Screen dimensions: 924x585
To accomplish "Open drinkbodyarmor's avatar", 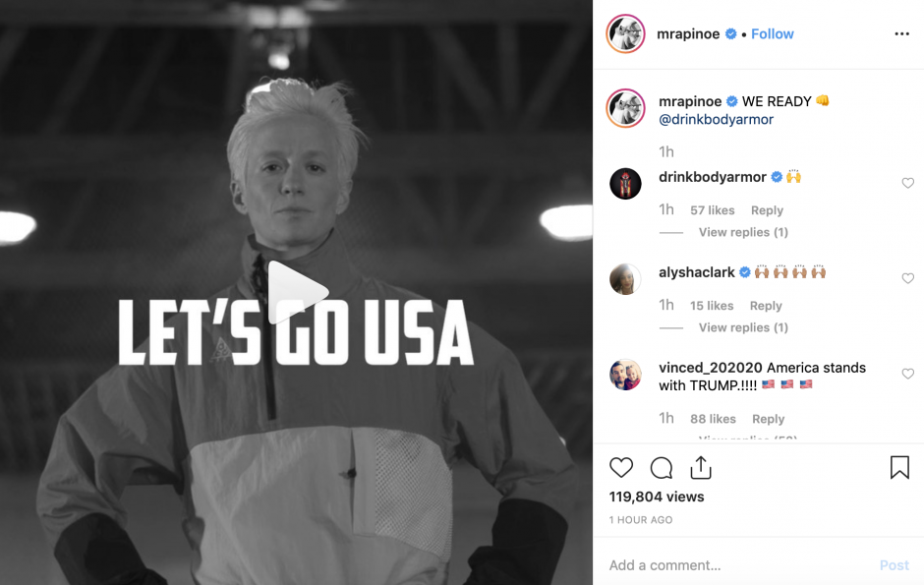I will (x=625, y=184).
